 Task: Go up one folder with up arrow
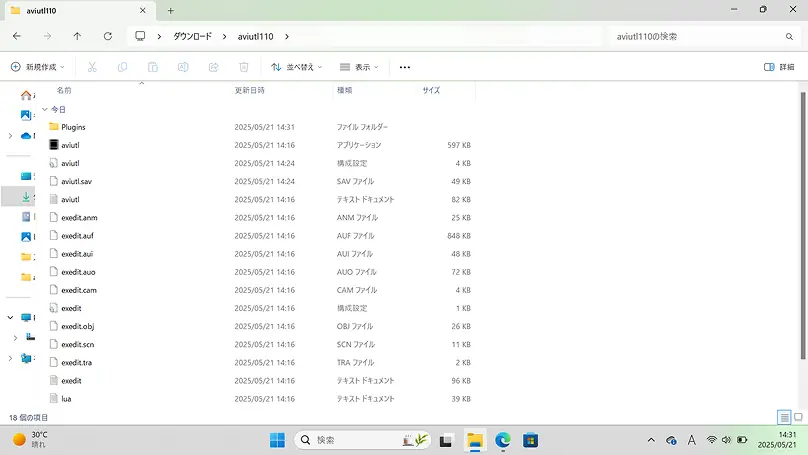coord(77,36)
